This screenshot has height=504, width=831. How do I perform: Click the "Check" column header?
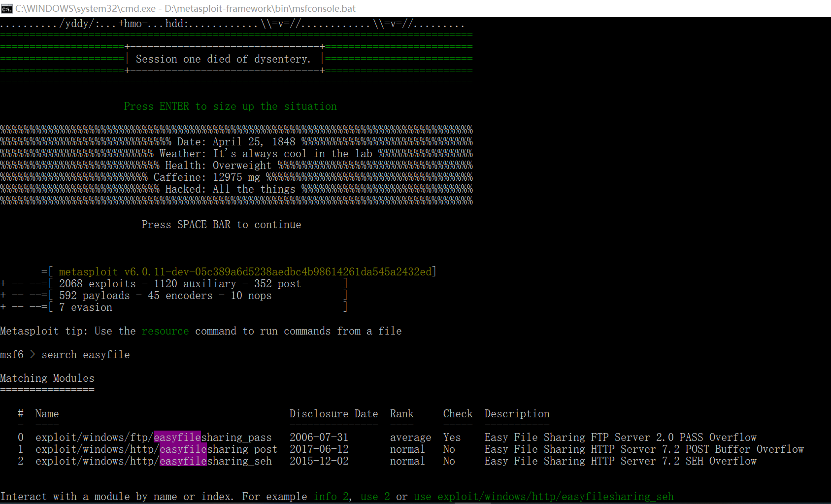click(458, 414)
